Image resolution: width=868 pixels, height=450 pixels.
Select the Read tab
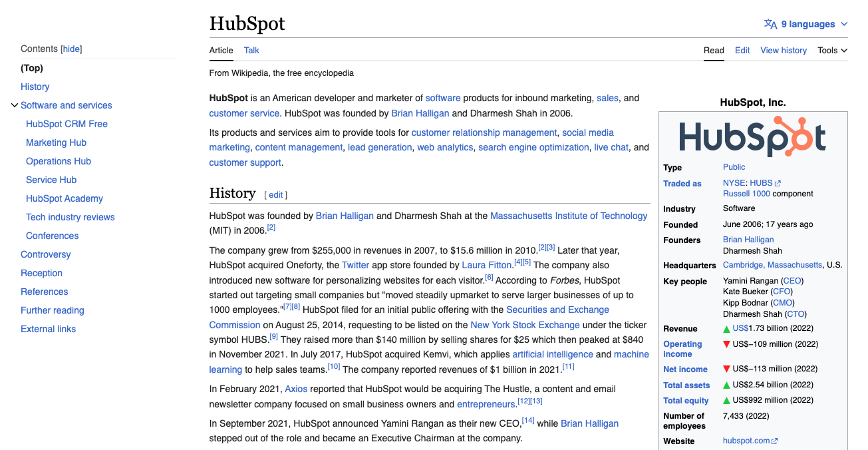(714, 50)
